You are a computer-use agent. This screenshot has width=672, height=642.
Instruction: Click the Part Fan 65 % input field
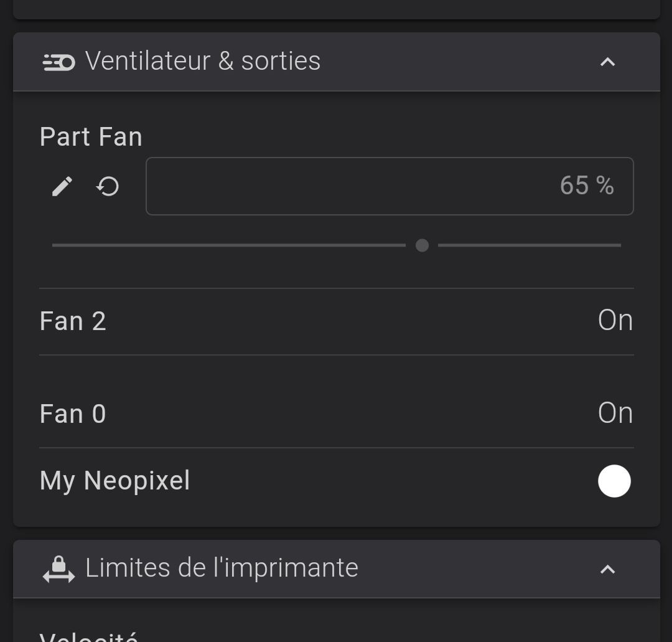tap(390, 186)
